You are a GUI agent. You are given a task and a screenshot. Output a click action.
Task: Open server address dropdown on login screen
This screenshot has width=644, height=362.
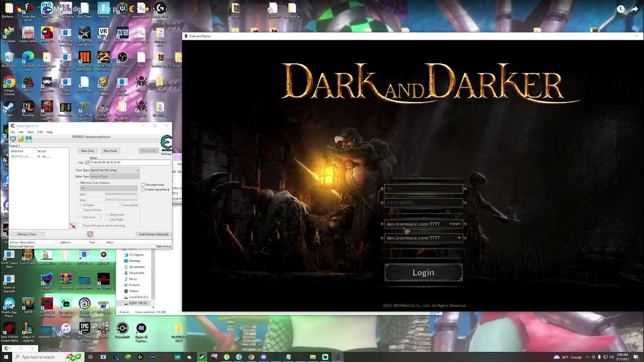coord(424,238)
